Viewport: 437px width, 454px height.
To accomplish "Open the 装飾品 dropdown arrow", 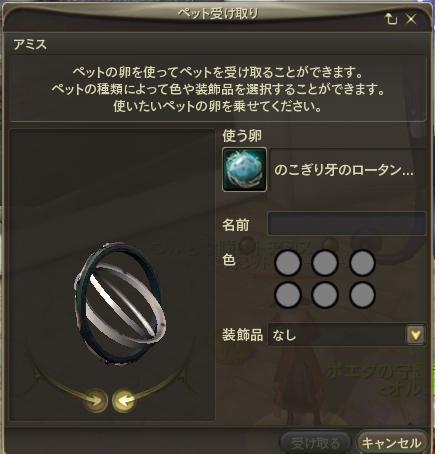I will pyautogui.click(x=416, y=335).
